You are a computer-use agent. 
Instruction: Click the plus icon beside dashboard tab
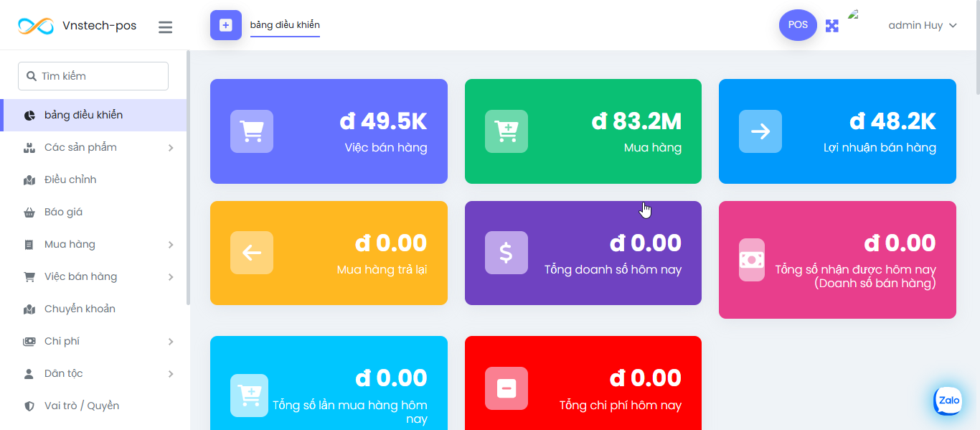click(225, 25)
